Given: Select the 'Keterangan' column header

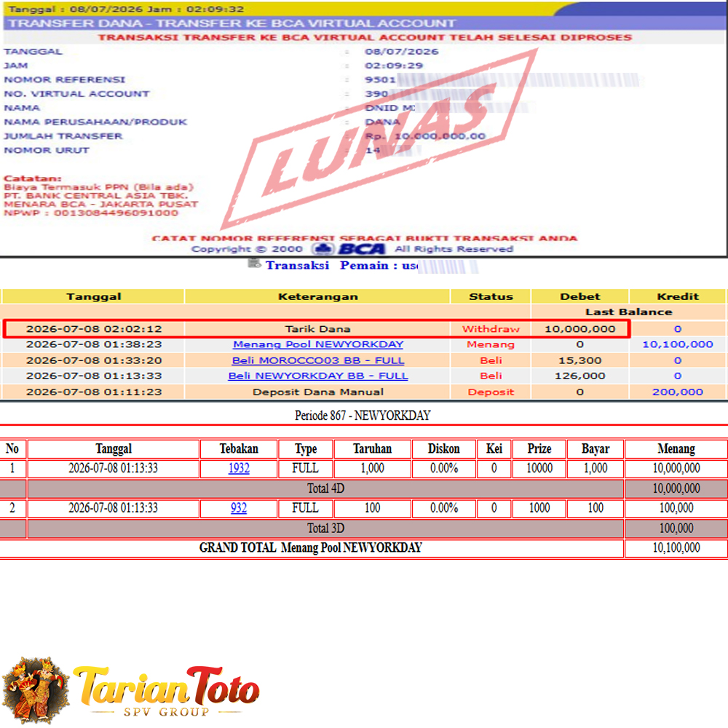Looking at the screenshot, I should tap(318, 297).
